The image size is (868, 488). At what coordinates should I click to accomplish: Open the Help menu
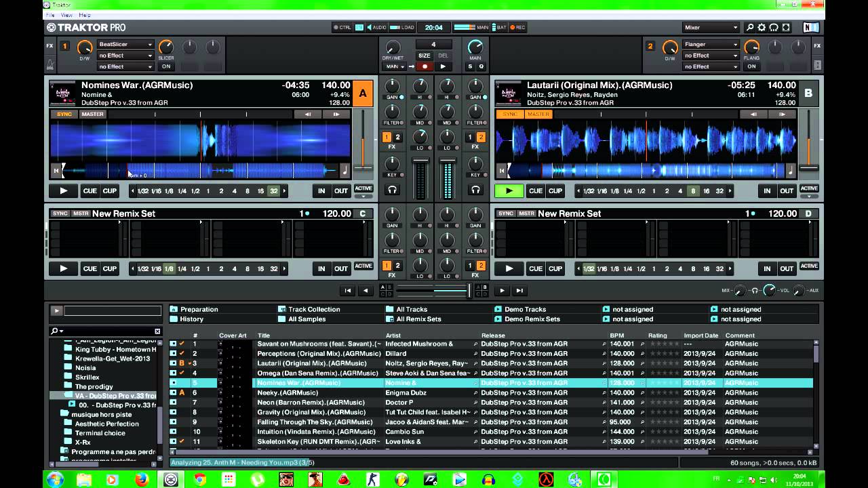tap(85, 14)
